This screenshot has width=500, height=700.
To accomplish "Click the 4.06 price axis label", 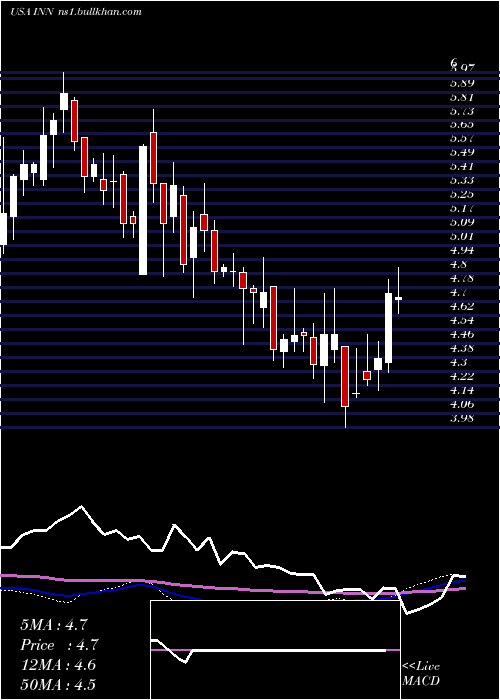I will click(x=462, y=404).
